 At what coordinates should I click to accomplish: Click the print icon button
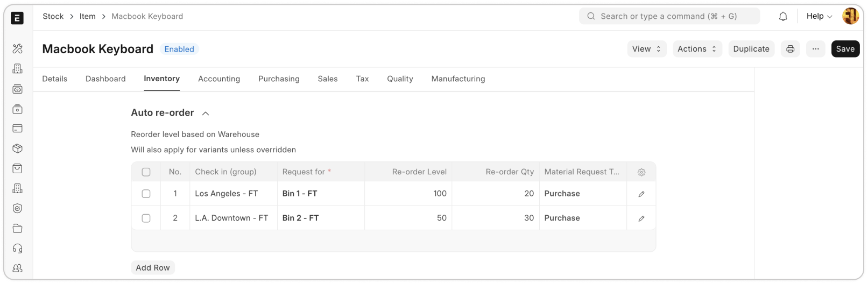790,49
